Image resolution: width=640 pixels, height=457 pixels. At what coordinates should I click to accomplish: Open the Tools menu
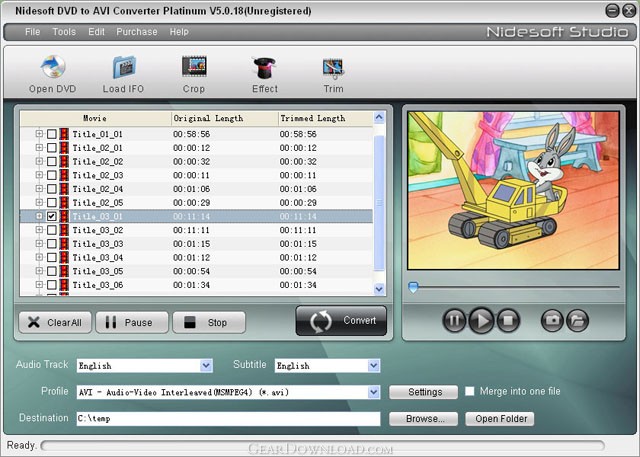(x=64, y=32)
